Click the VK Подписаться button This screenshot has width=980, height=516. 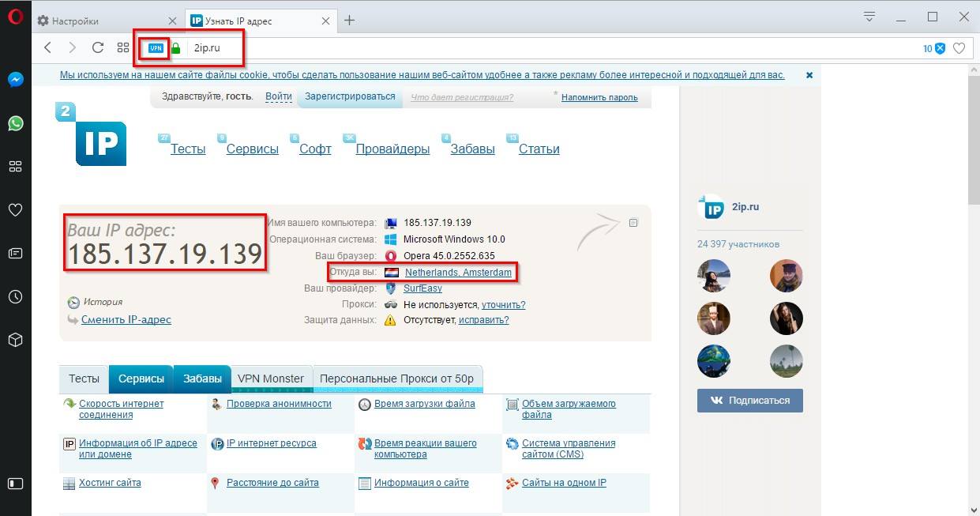click(x=749, y=401)
